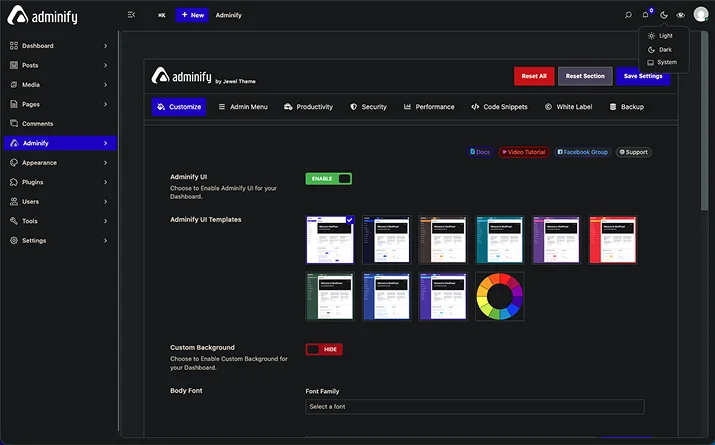715x445 pixels.
Task: Select System theme mode
Action: [x=662, y=62]
